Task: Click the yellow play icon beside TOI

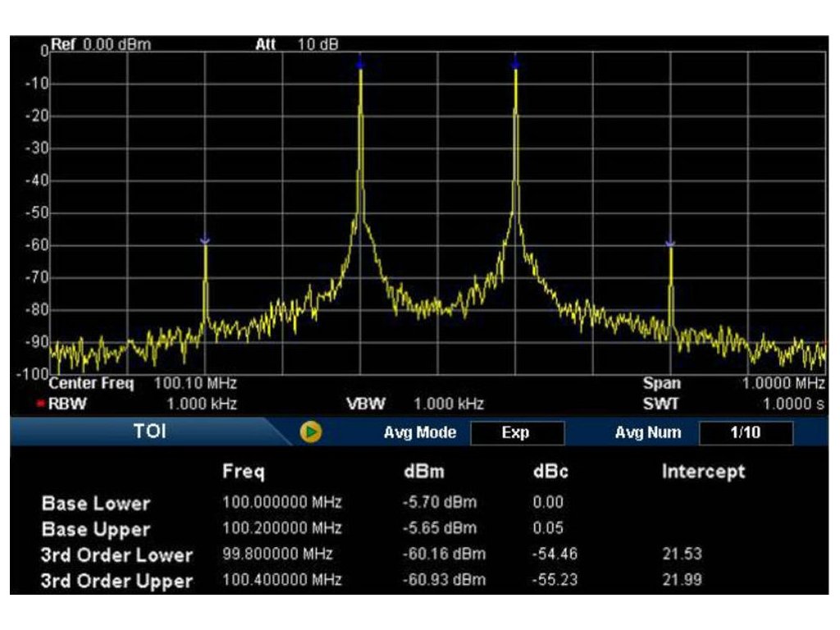Action: [311, 431]
